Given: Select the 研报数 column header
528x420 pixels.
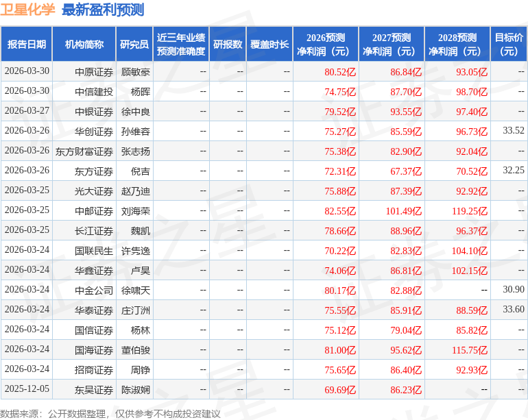Looking at the screenshot, I should [227, 45].
